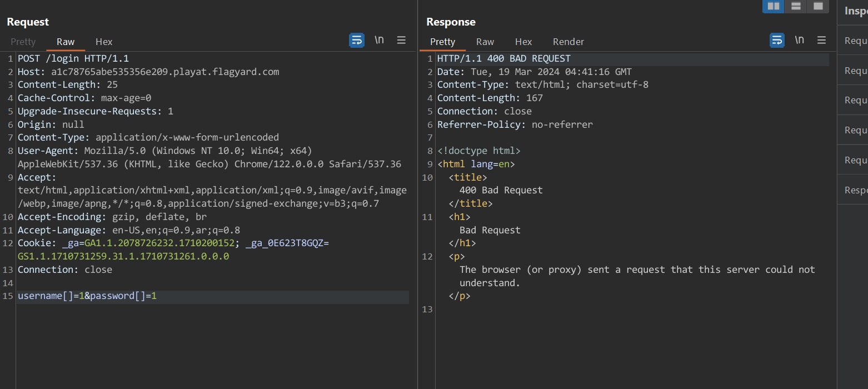The width and height of the screenshot is (868, 389).
Task: Click the Host header line in request
Action: point(148,72)
